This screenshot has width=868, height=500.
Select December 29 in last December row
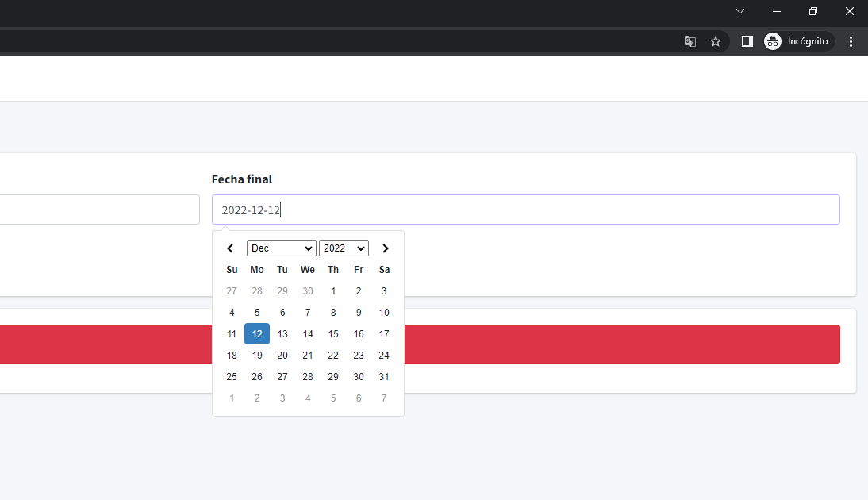[x=333, y=377]
